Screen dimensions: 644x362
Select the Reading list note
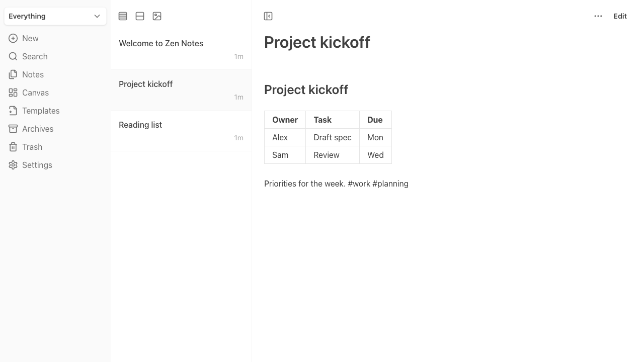181,131
